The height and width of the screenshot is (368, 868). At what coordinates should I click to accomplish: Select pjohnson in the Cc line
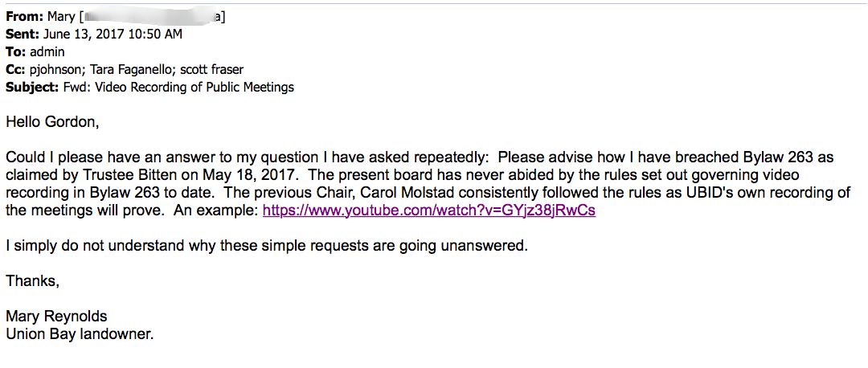coord(56,69)
